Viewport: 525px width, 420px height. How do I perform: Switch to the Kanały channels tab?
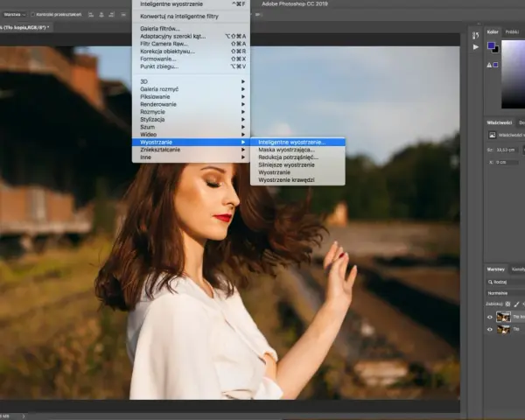pyautogui.click(x=518, y=269)
